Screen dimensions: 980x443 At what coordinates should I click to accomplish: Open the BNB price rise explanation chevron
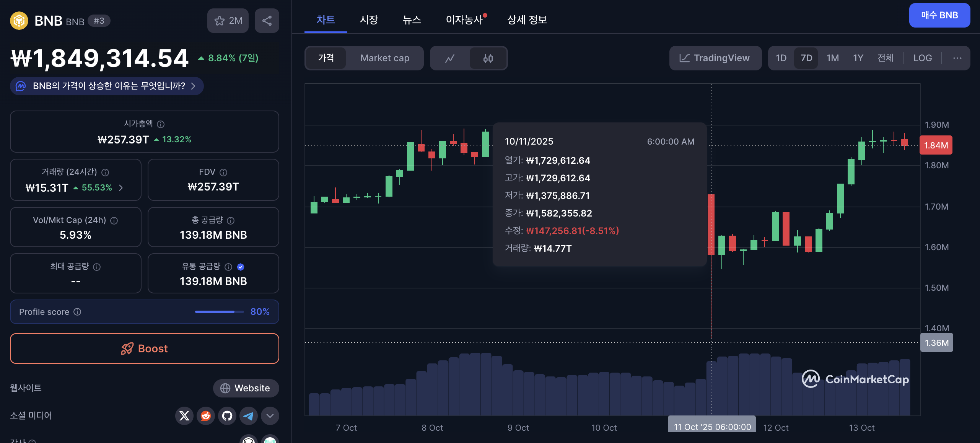pos(193,86)
